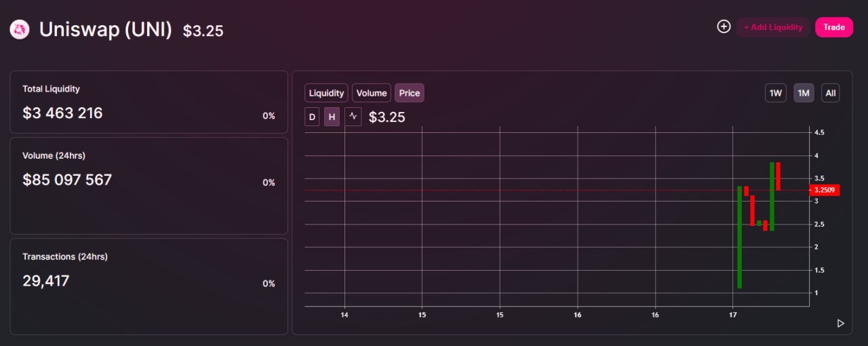Switch chart to line view icon
868x346 pixels.
(x=353, y=117)
